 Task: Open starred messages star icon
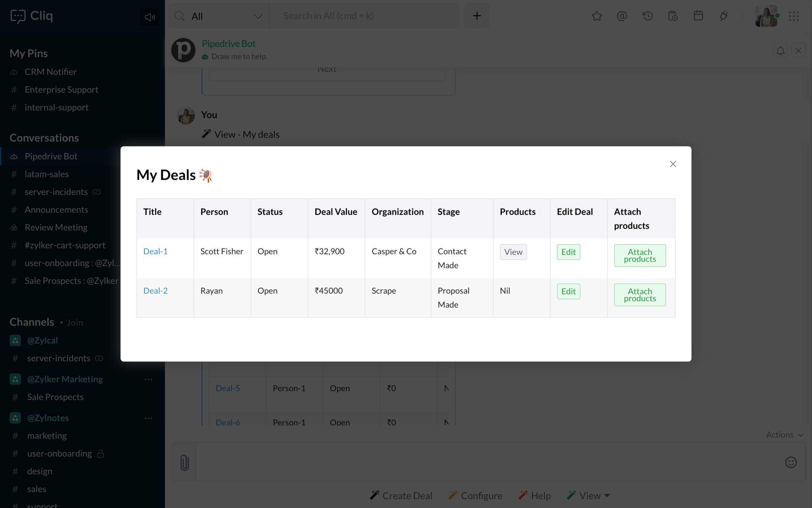tap(597, 16)
